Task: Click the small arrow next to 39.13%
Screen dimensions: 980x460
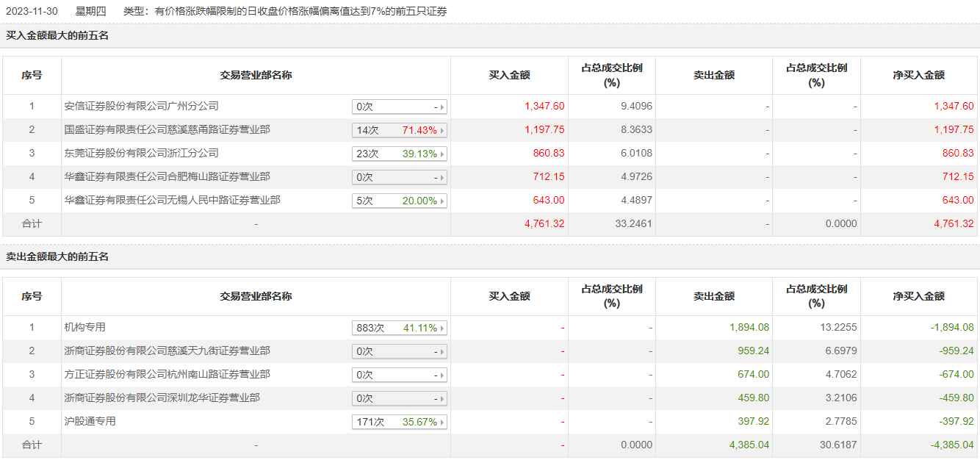Action: pyautogui.click(x=442, y=154)
